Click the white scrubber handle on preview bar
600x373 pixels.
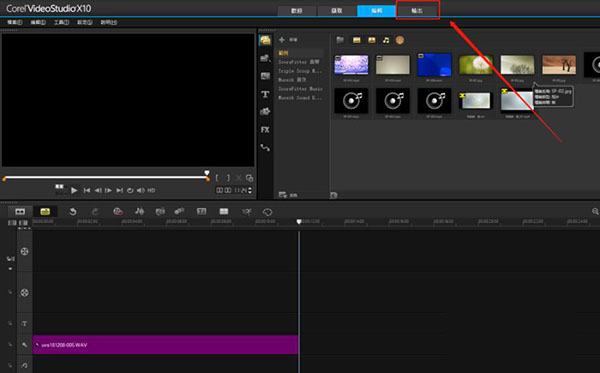pyautogui.click(x=207, y=173)
